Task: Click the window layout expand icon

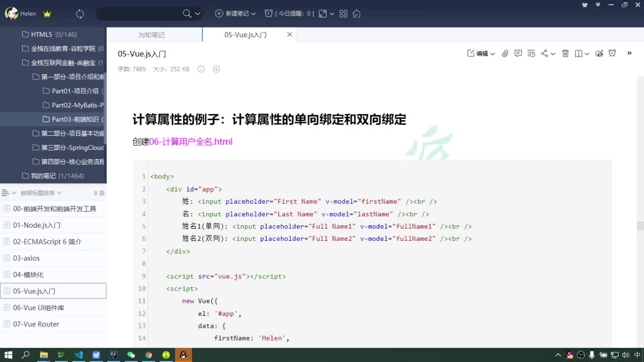Action: coord(323,14)
